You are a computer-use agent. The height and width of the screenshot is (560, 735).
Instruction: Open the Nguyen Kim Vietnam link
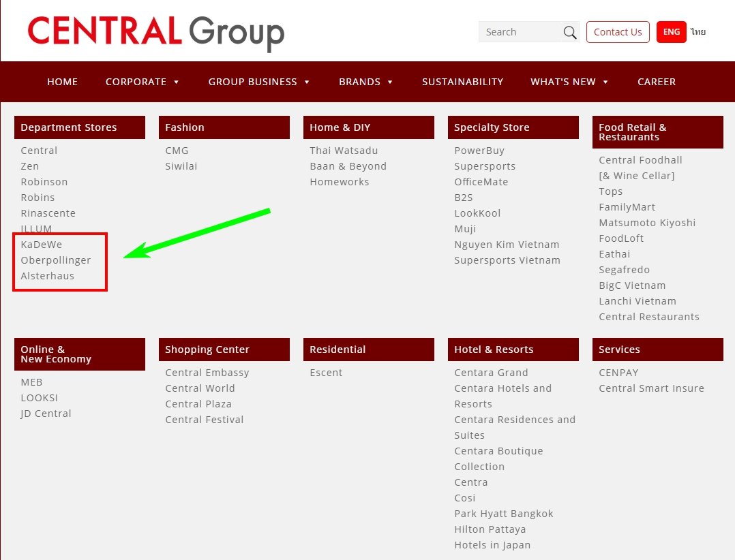507,245
